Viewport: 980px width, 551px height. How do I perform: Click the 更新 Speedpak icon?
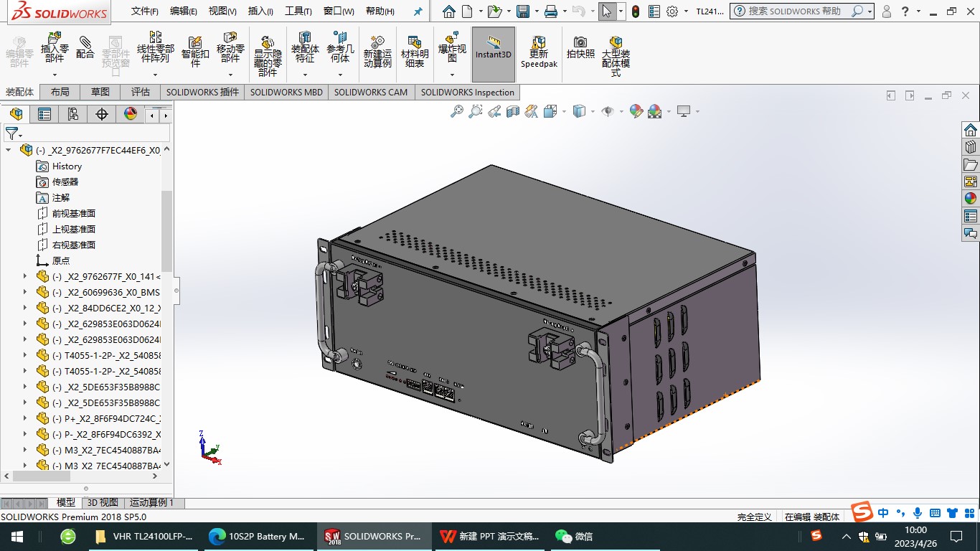(x=539, y=52)
